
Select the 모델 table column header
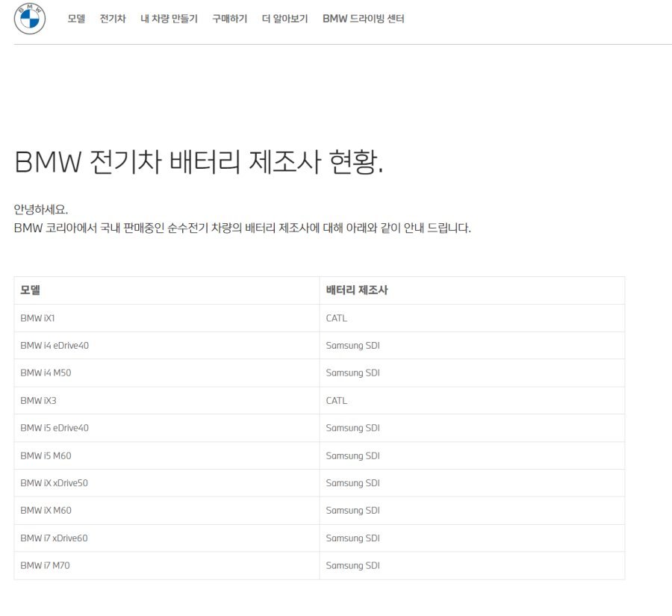(x=28, y=290)
